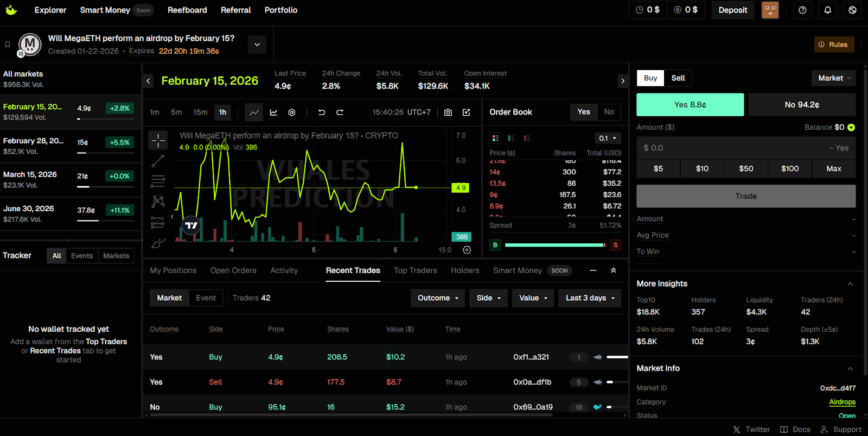Open the market Rules
The width and height of the screenshot is (868, 436).
(x=834, y=45)
